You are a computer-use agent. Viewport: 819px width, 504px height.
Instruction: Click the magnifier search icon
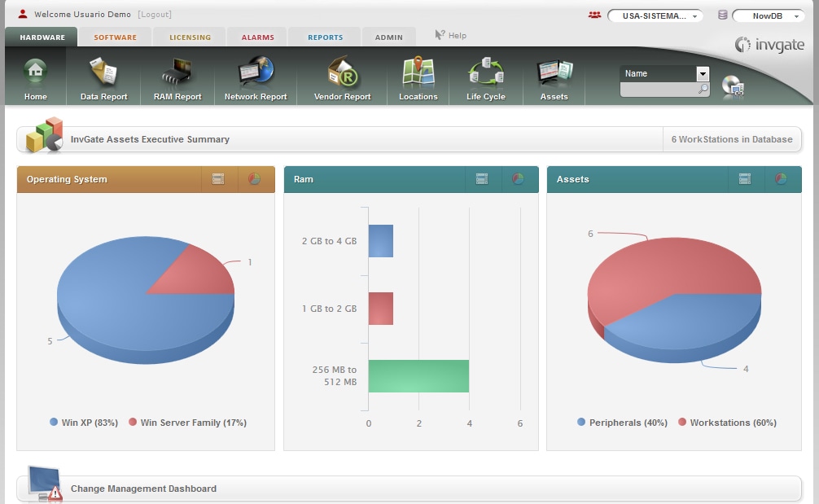pyautogui.click(x=703, y=90)
